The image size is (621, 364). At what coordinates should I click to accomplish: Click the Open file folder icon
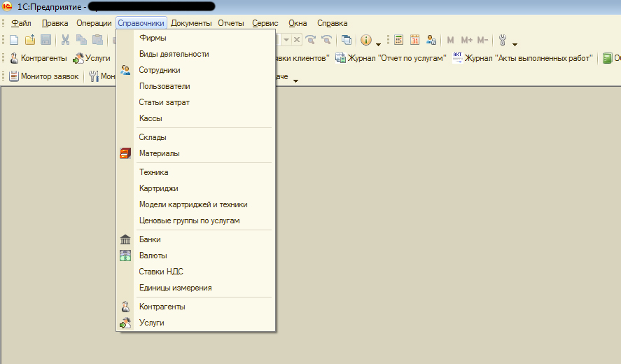(29, 41)
